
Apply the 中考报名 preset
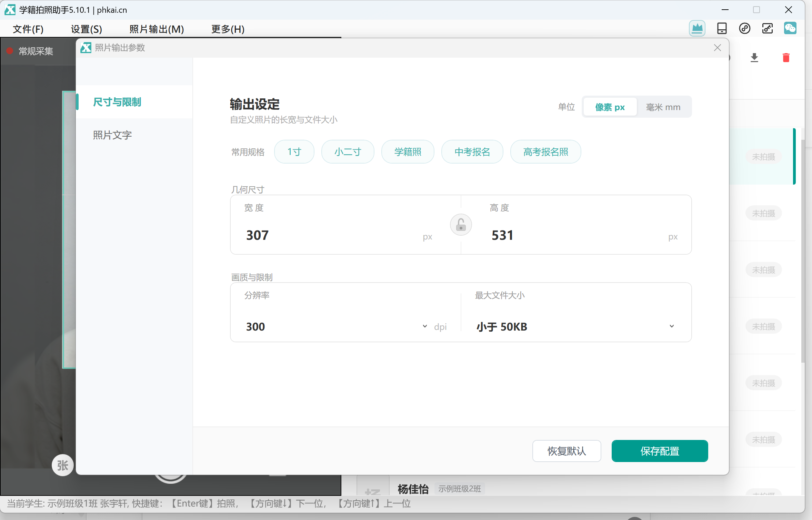(x=472, y=151)
